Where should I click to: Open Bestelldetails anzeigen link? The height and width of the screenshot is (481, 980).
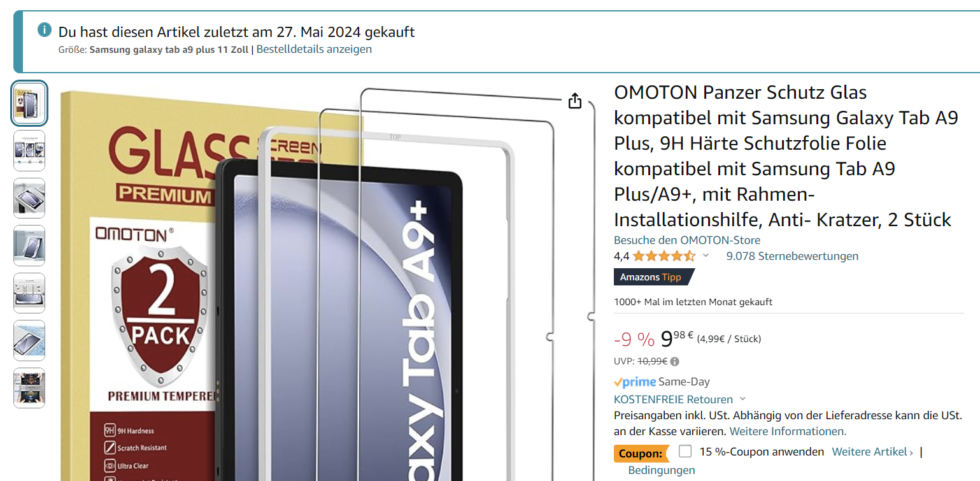coord(314,49)
